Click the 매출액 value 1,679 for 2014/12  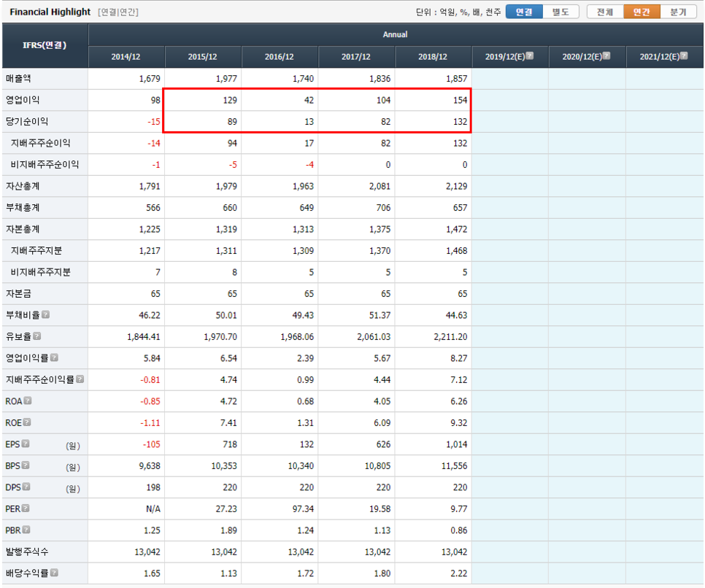tap(150, 78)
